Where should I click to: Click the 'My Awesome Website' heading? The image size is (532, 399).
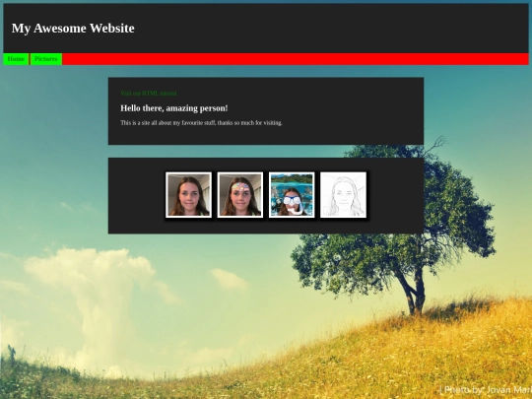coord(73,29)
